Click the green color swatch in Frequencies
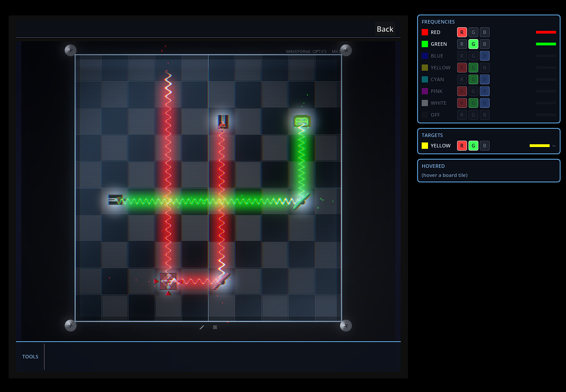Image resolution: width=566 pixels, height=392 pixels. coord(425,44)
